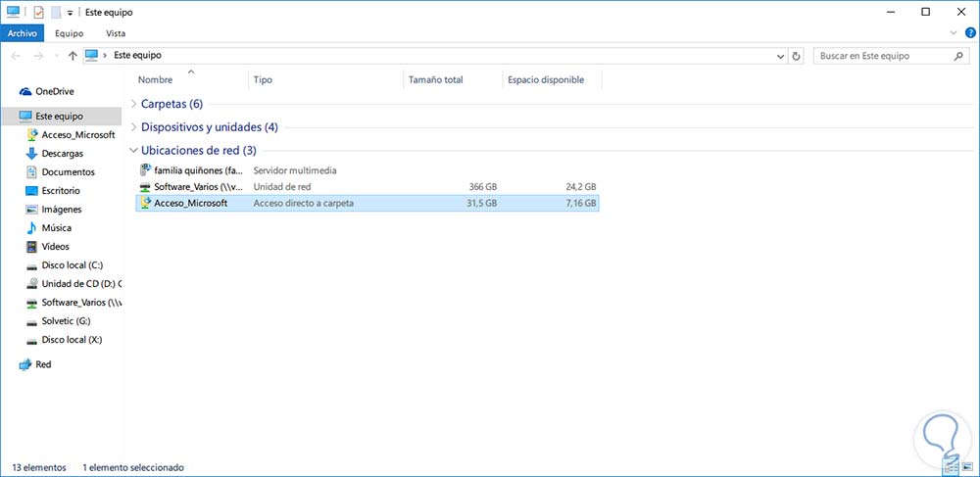Viewport: 980px width, 477px height.
Task: Switch to the Vista ribbon tab
Action: (116, 33)
